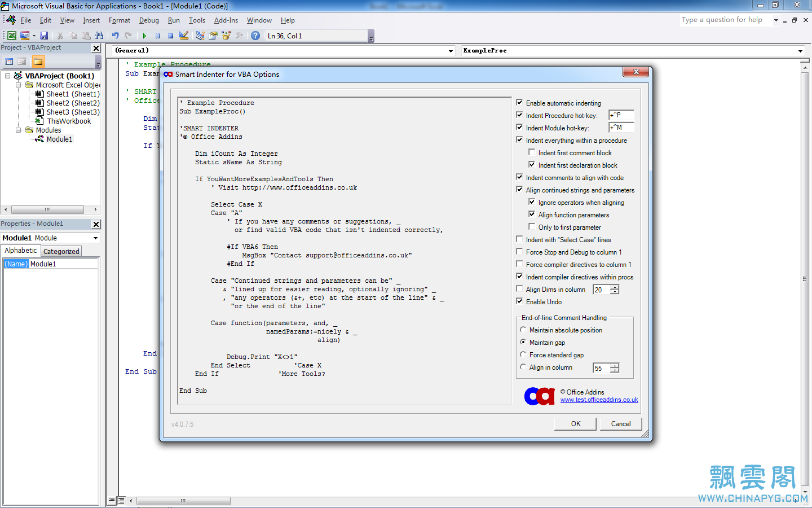Click the Full Module View icon at bottom
The height and width of the screenshot is (508, 812).
pos(121,500)
